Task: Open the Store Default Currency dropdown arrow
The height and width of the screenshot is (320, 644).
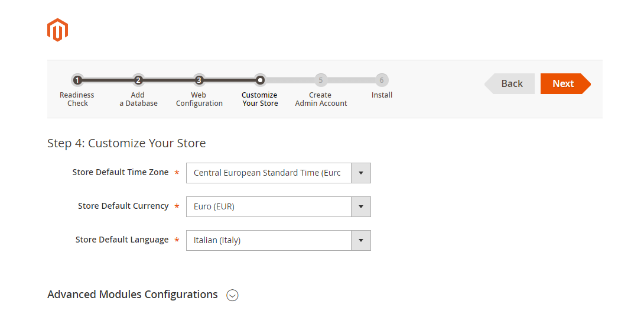Action: (361, 207)
